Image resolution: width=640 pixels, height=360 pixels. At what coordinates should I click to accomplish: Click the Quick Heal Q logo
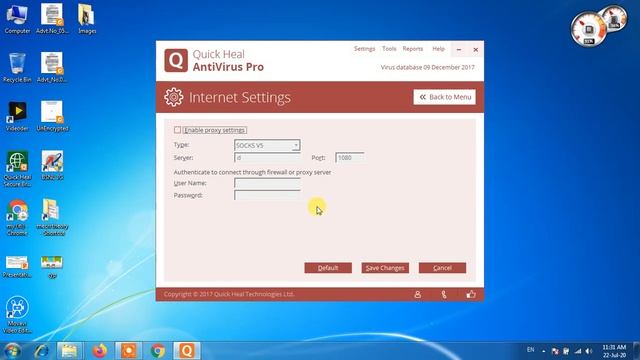(176, 60)
